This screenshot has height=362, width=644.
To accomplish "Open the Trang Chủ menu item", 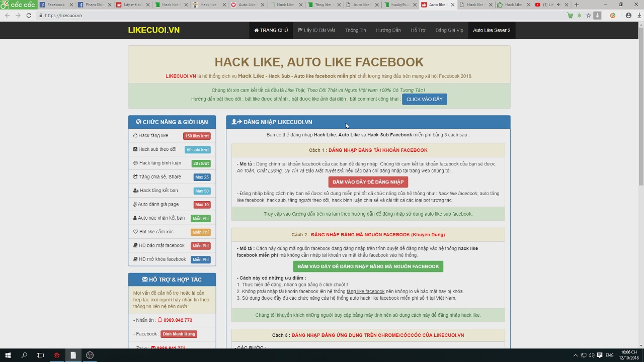I will 271,30.
